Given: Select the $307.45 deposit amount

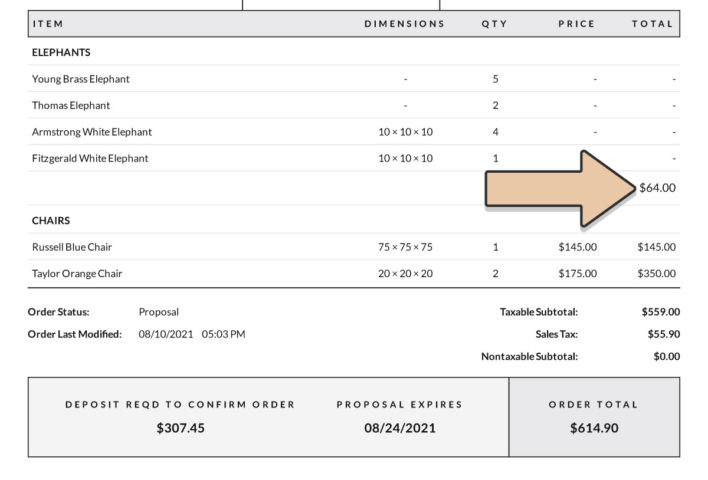Looking at the screenshot, I should [x=180, y=428].
